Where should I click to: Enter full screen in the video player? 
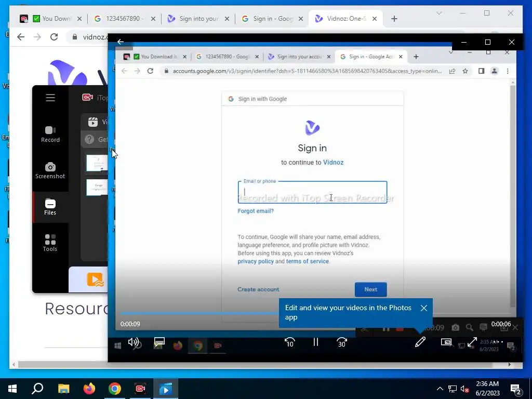pos(472,342)
